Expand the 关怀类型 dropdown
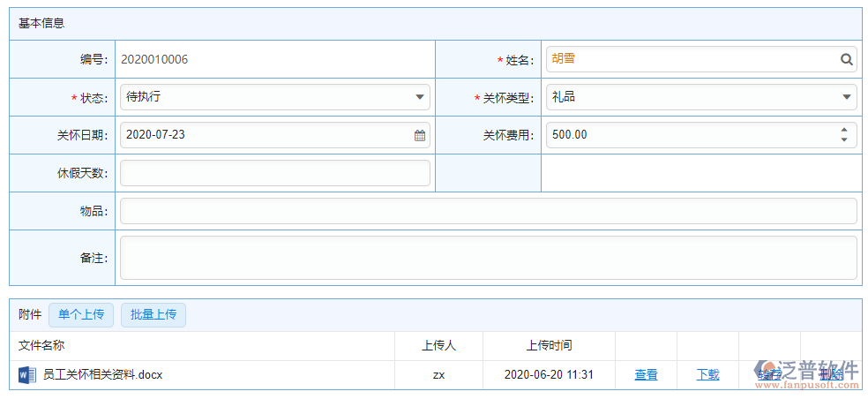The width and height of the screenshot is (868, 399). [x=847, y=97]
